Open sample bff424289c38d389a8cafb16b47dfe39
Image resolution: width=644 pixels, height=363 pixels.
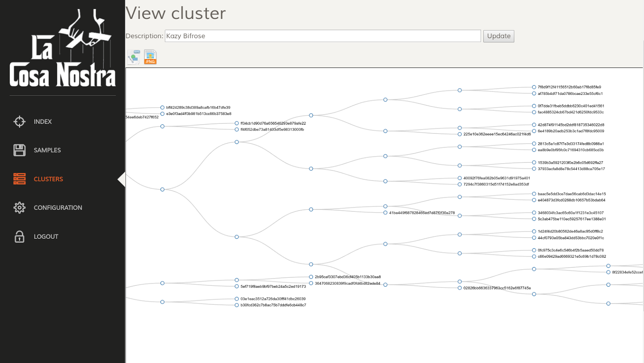pyautogui.click(x=199, y=107)
